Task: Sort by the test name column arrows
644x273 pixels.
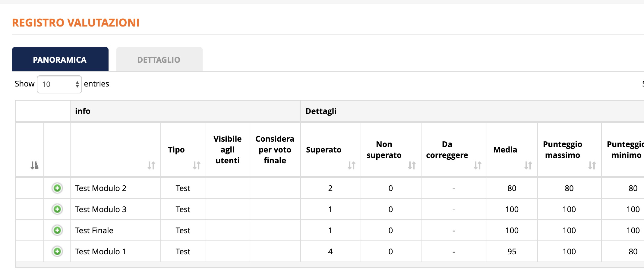Action: pyautogui.click(x=151, y=165)
